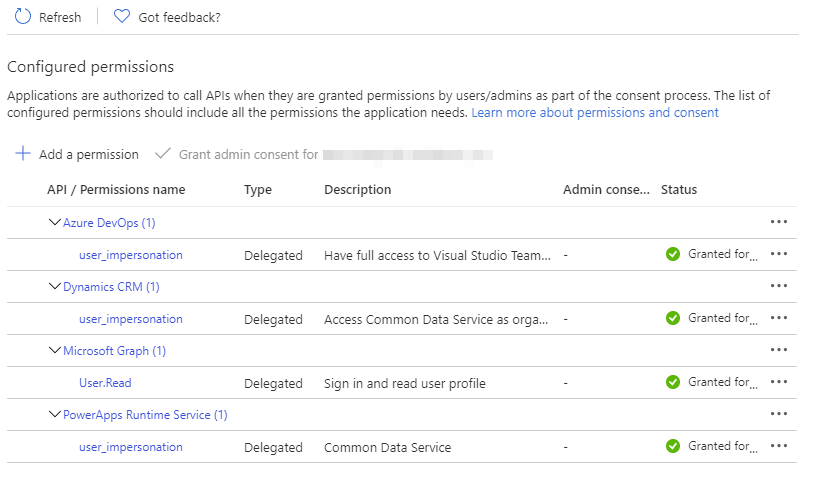Click the Admin conse... column header
The image size is (813, 480).
point(606,190)
